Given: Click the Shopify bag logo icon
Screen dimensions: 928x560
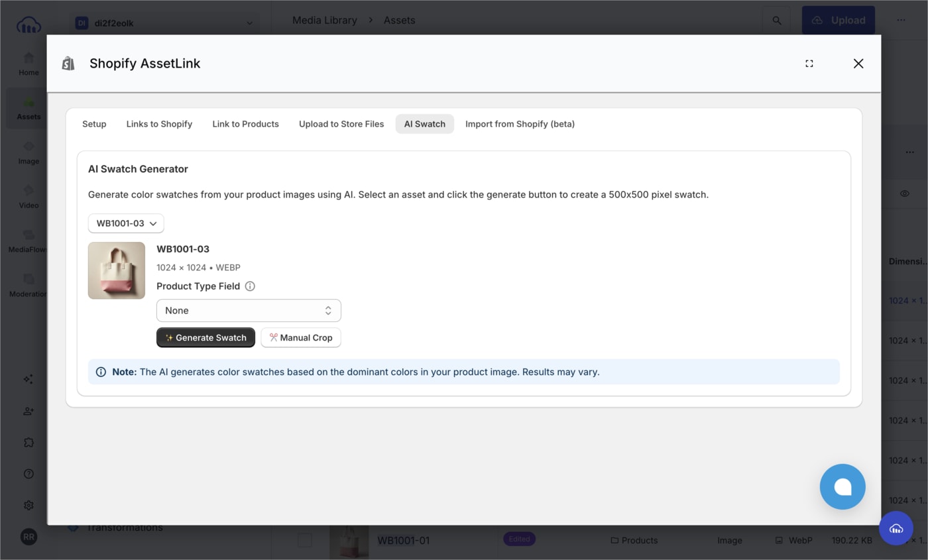Looking at the screenshot, I should (x=68, y=64).
